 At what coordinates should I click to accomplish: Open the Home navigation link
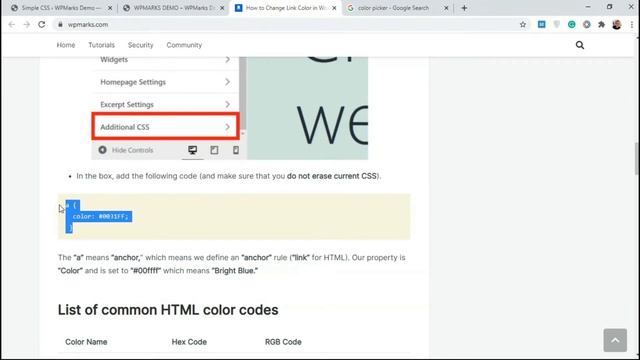(66, 45)
